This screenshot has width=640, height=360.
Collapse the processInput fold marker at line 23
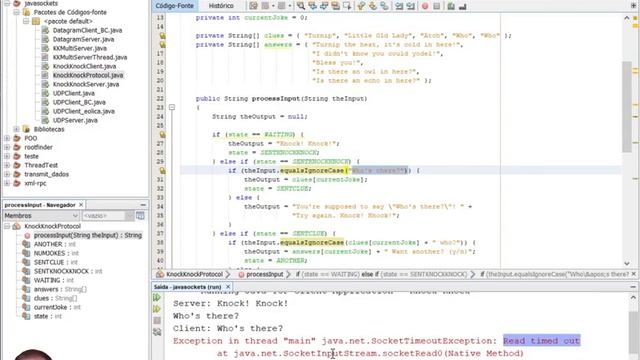[x=172, y=107]
